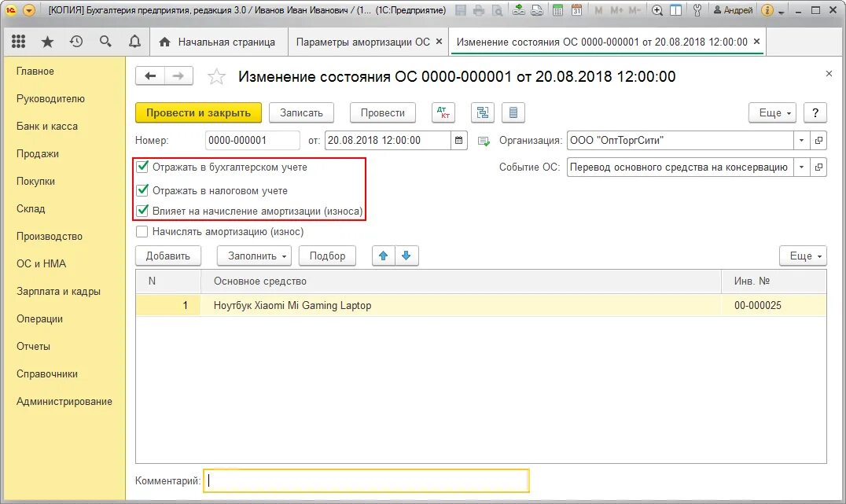Open the calculator in title bar
Screen dimensions: 846x504
click(x=558, y=9)
